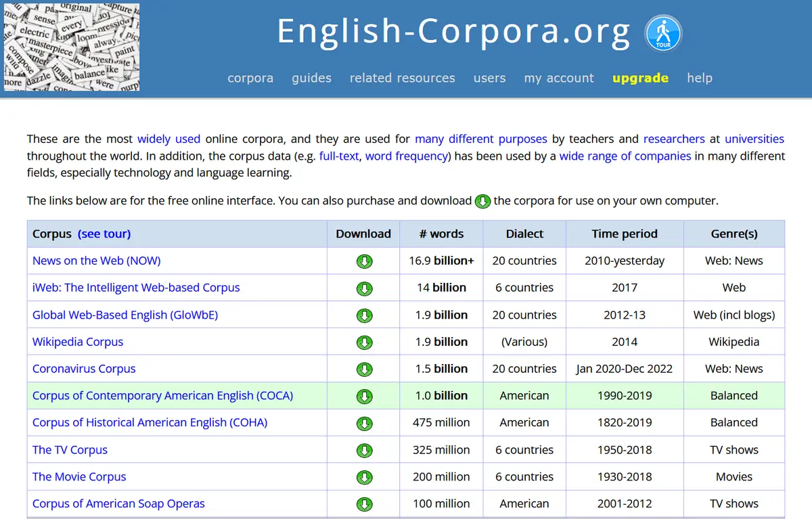Click the yellow upgrade link
The width and height of the screenshot is (812, 519).
pyautogui.click(x=640, y=78)
